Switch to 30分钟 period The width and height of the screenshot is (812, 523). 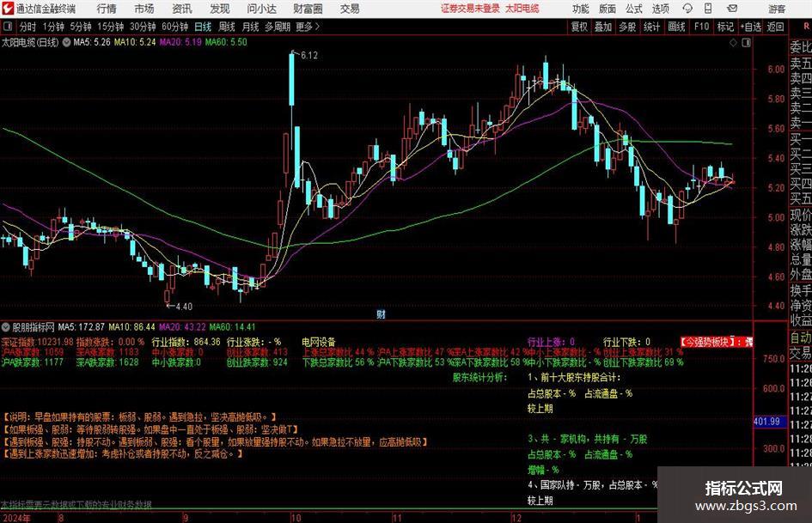tap(143, 27)
